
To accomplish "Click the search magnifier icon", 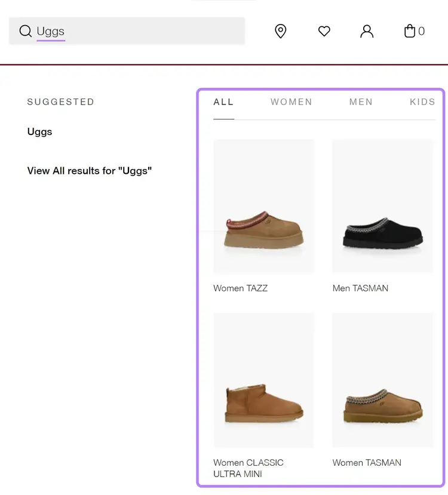I will point(25,31).
